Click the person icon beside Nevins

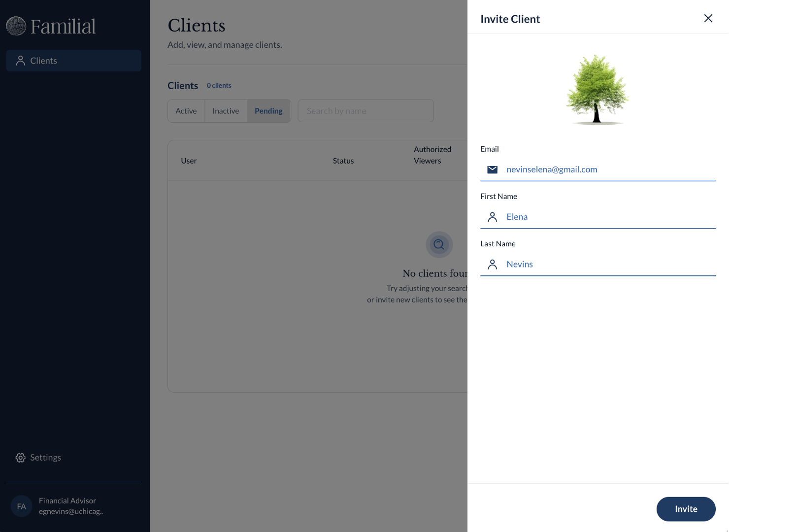(492, 265)
